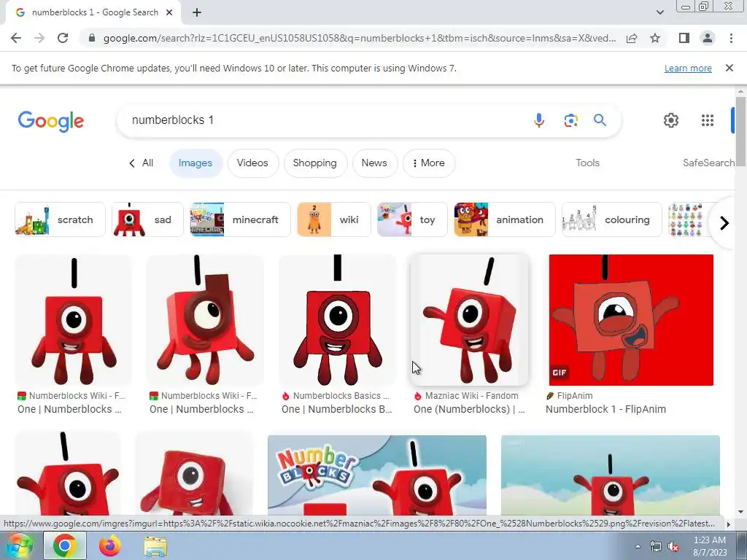The height and width of the screenshot is (560, 747).
Task: Click the padlock site info icon
Action: [92, 38]
